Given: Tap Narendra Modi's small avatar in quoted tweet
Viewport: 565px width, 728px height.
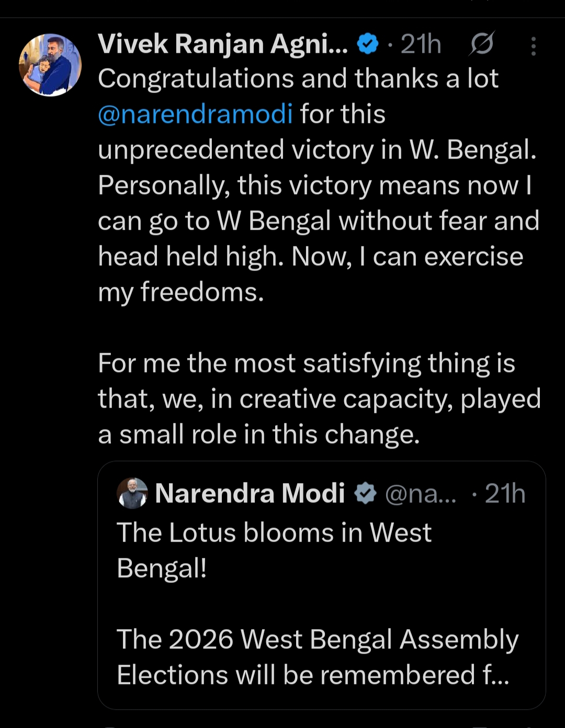Looking at the screenshot, I should 132,493.
